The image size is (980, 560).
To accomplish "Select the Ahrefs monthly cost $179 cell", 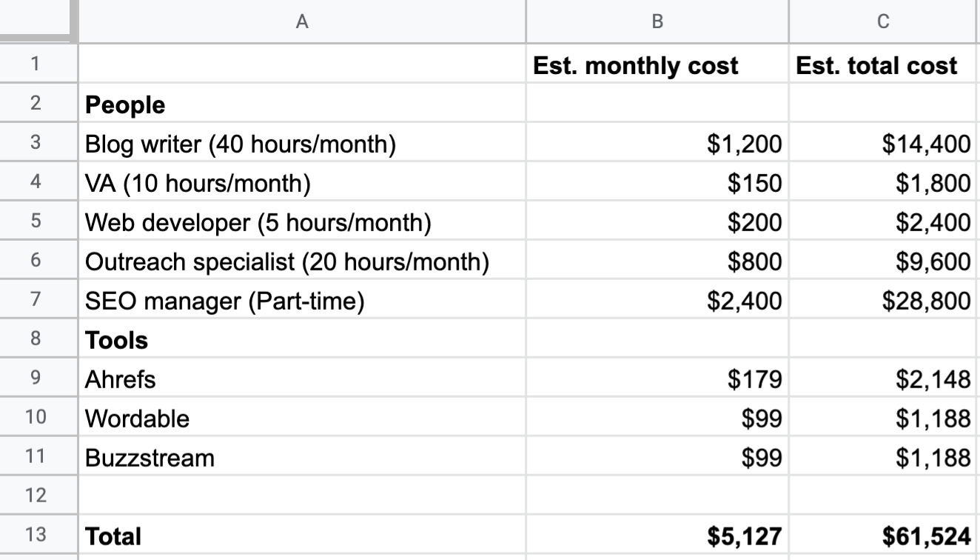I will tap(657, 379).
